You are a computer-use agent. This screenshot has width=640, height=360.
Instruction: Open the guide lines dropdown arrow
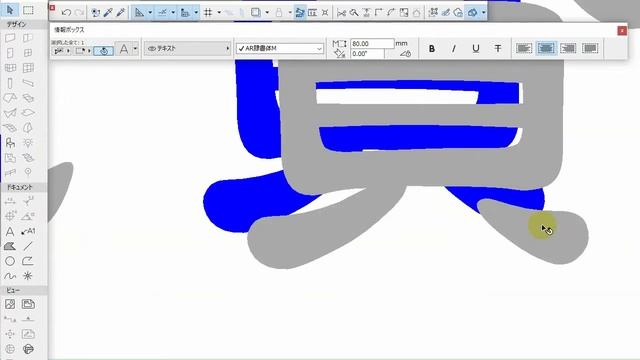tap(150, 13)
